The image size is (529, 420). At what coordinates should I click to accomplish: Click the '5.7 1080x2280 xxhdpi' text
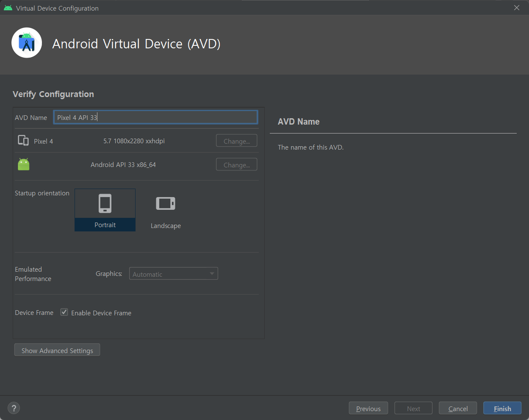(x=134, y=141)
